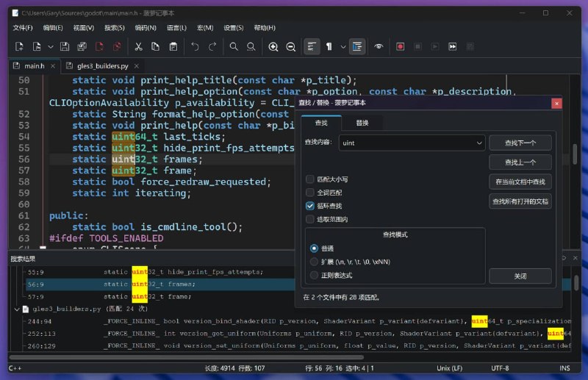Screen dimensions: 588x380
Task: Open the 视图(V) menu
Action: [84, 28]
